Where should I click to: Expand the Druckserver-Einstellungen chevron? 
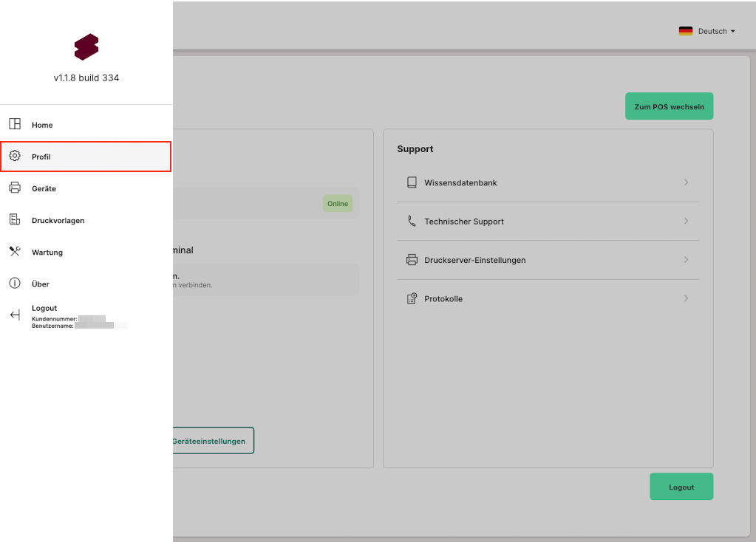[686, 260]
